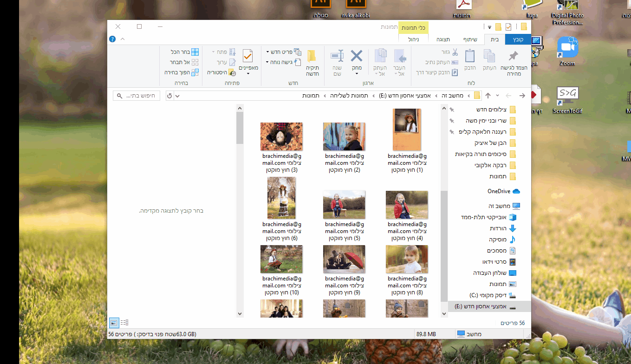This screenshot has height=364, width=631.
Task: Collapse the ribbon with the chevron
Action: (x=123, y=39)
